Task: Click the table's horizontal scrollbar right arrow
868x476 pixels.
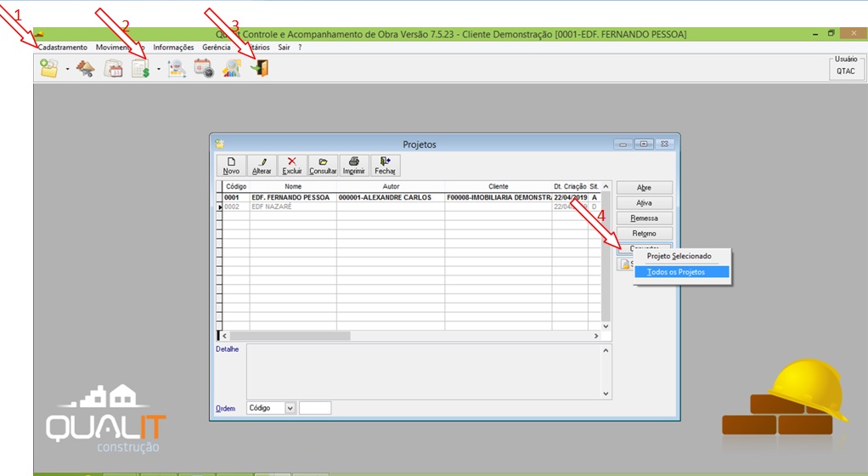Action: (596, 336)
